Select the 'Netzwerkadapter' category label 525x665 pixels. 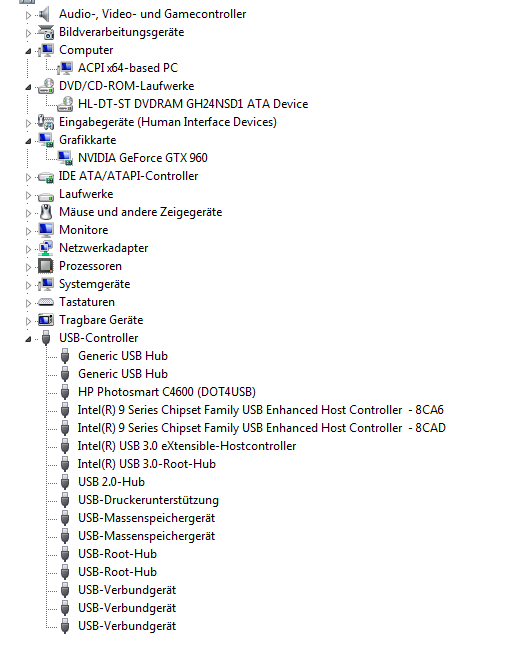pyautogui.click(x=103, y=248)
